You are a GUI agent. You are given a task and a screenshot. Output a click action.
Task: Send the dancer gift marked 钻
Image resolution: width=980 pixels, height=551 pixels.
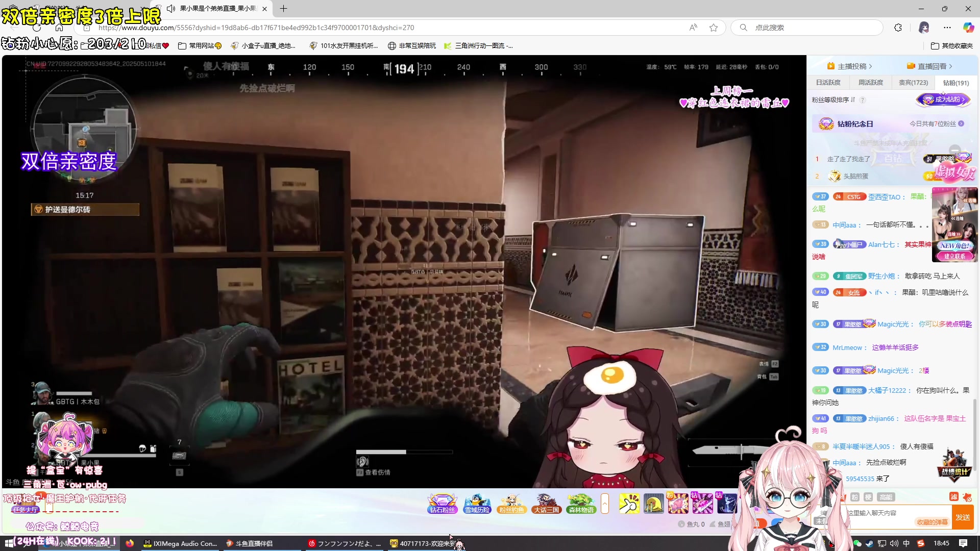[727, 504]
